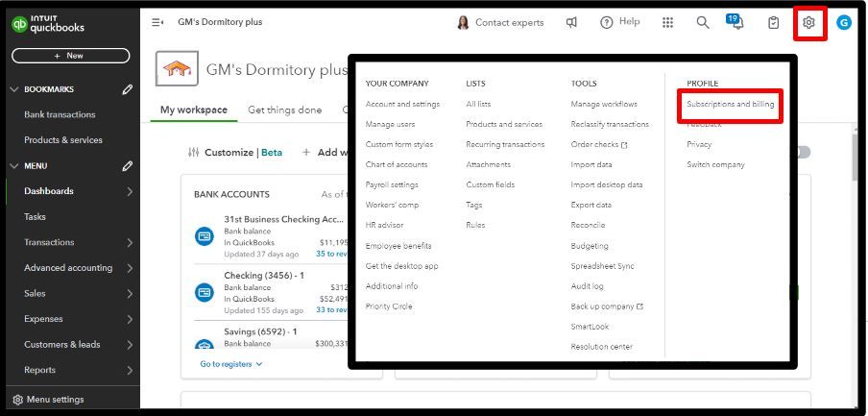Click the 31st Business Checking account icon
The height and width of the screenshot is (416, 868).
205,236
